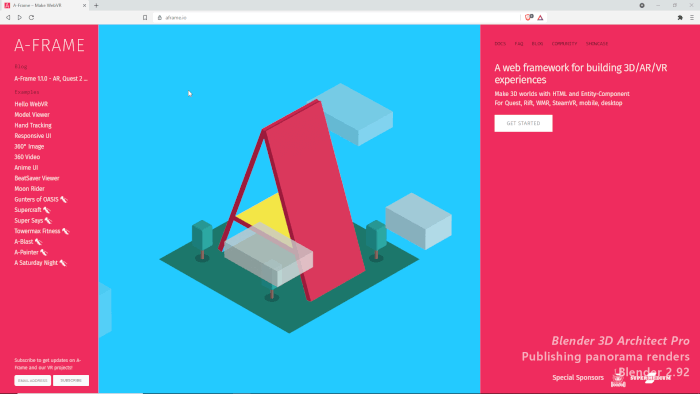This screenshot has width=700, height=394.
Task: Open the 360 Video example
Action: point(27,157)
